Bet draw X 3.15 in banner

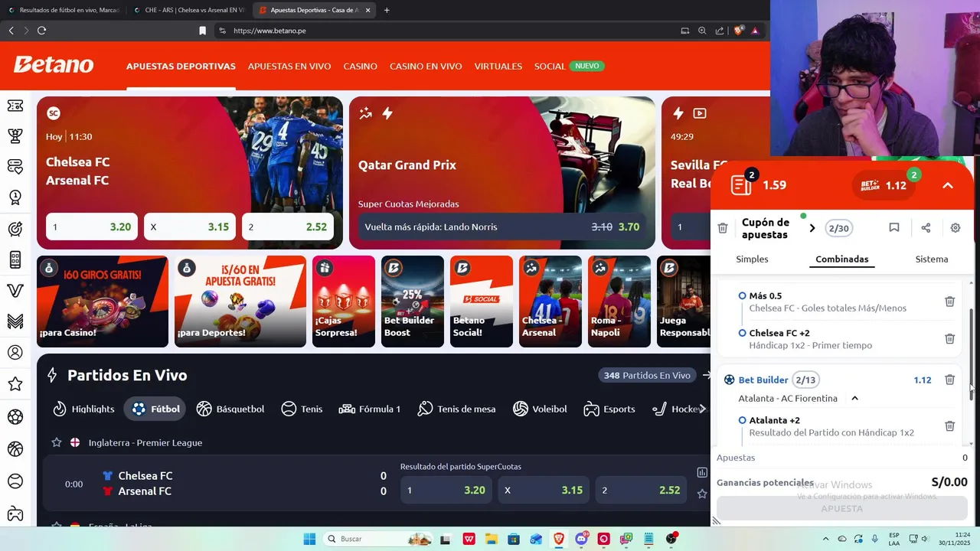190,227
